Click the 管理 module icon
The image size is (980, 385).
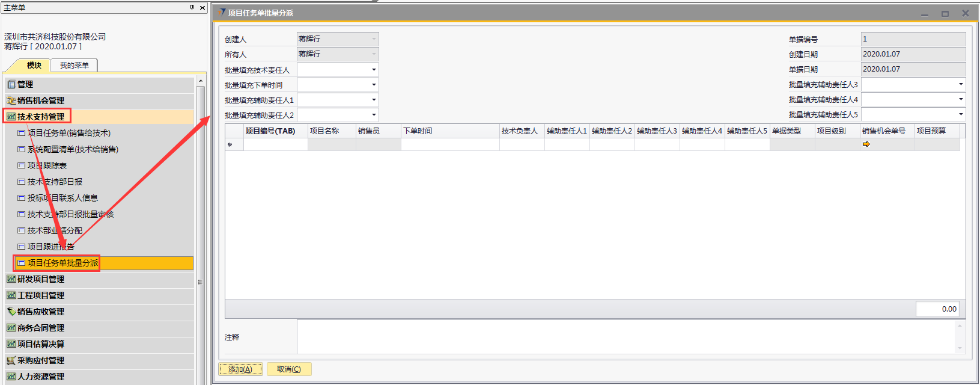pyautogui.click(x=11, y=84)
